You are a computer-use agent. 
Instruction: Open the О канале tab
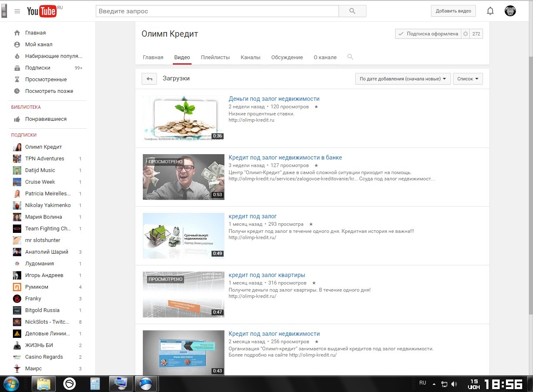[325, 57]
